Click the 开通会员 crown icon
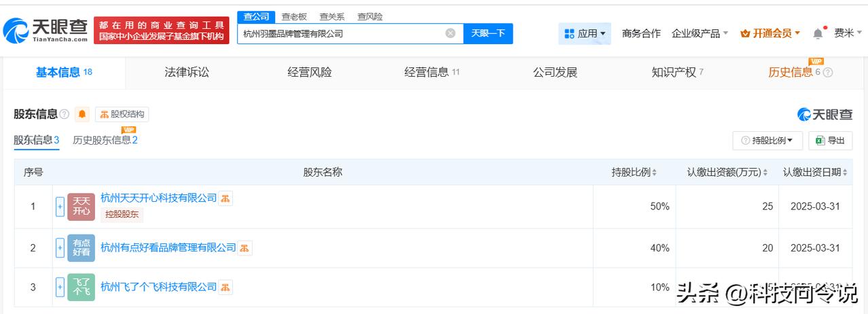 coord(745,33)
